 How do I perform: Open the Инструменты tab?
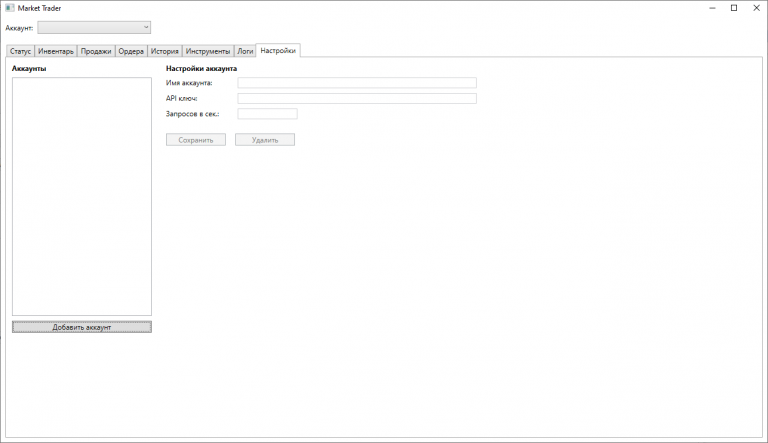208,51
